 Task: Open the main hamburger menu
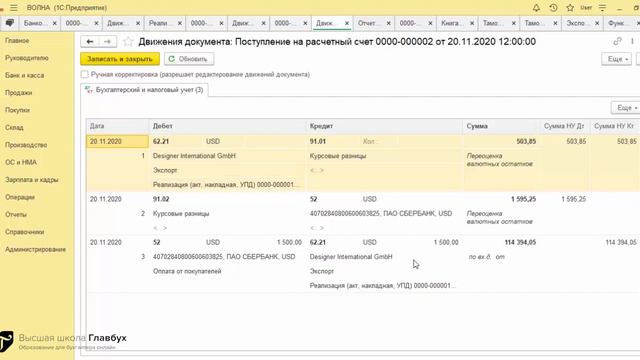(x=13, y=8)
